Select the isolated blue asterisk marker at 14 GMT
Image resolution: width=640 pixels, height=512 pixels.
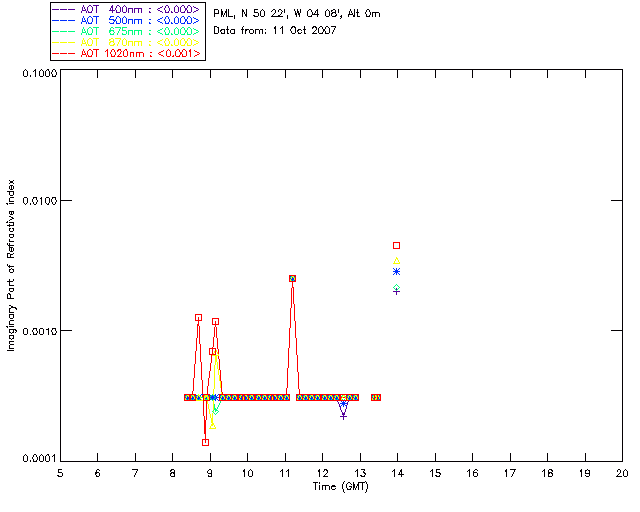pos(396,272)
